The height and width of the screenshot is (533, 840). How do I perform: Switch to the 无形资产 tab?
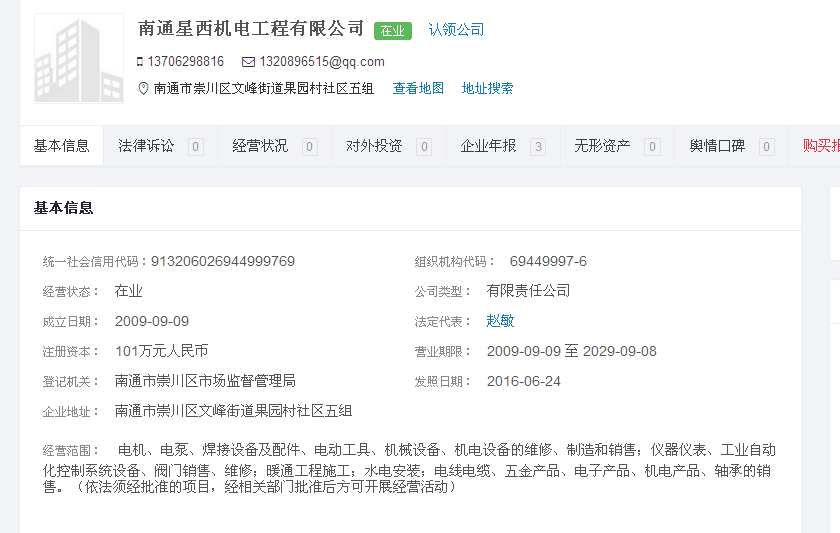pyautogui.click(x=602, y=146)
